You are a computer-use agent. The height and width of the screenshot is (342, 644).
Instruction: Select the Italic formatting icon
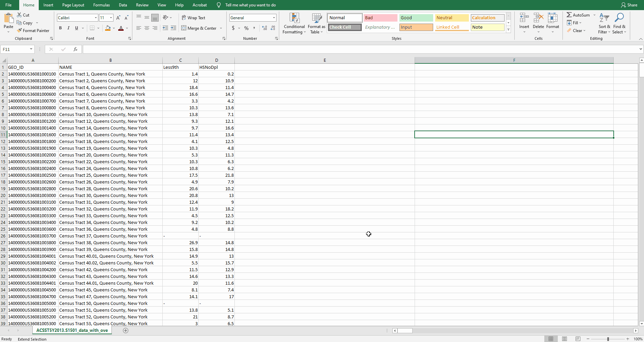click(68, 28)
